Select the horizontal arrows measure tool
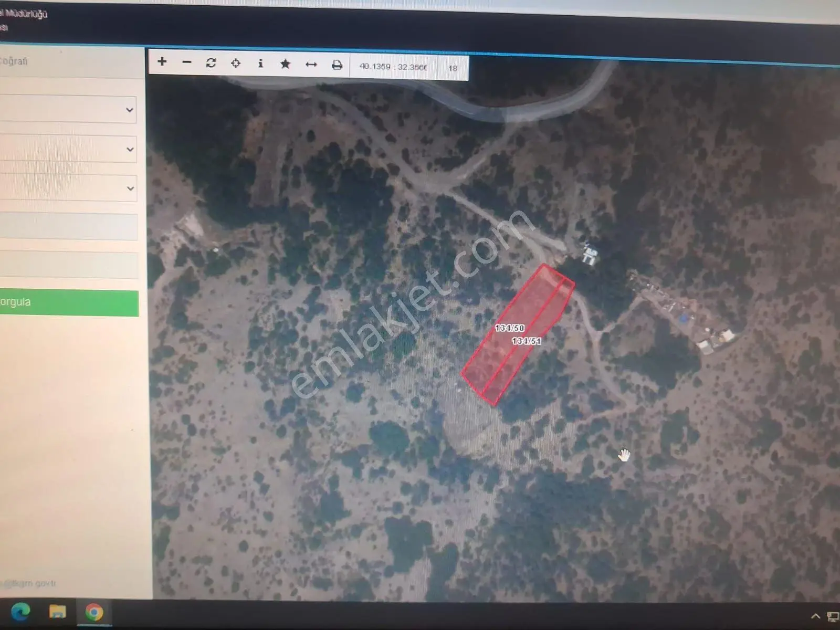Viewport: 840px width, 630px height. 311,65
